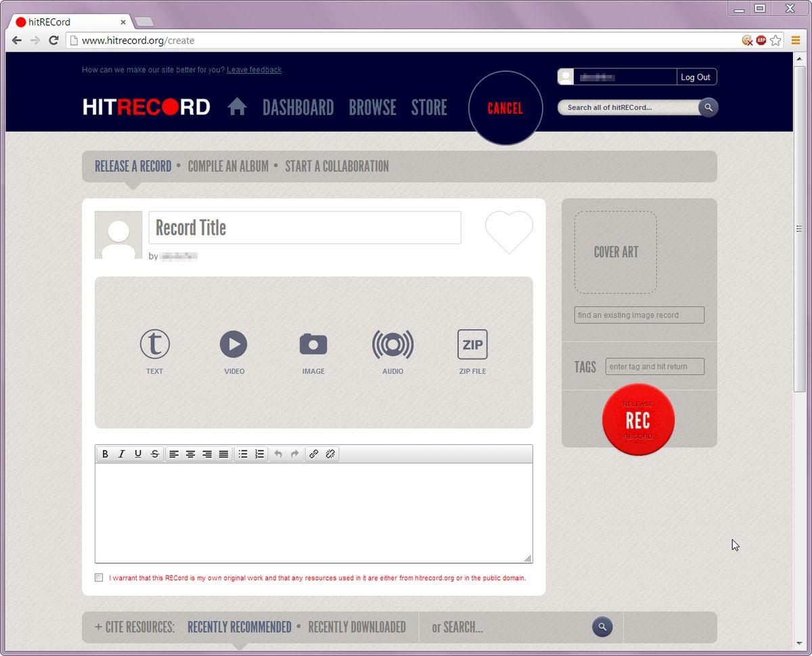Click the site search magnifier button
Image resolution: width=812 pixels, height=656 pixels.
coord(708,107)
